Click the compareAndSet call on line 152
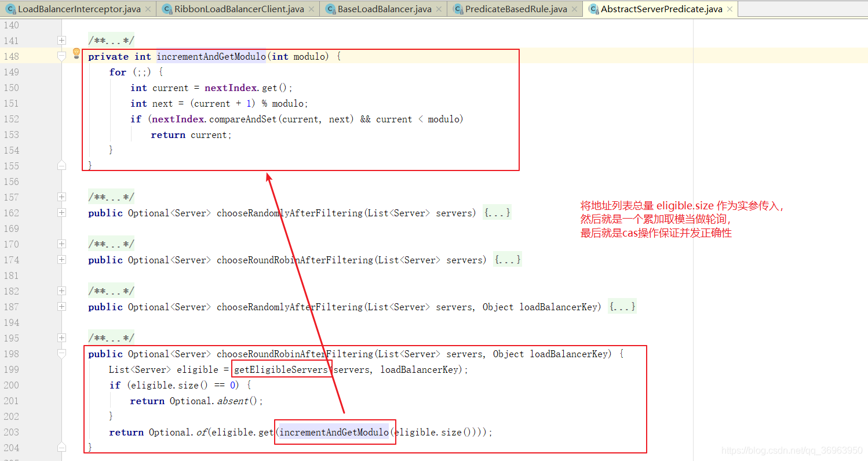 (242, 119)
